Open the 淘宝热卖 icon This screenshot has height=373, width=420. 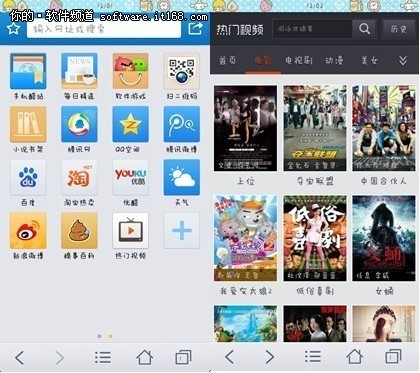pyautogui.click(x=79, y=177)
